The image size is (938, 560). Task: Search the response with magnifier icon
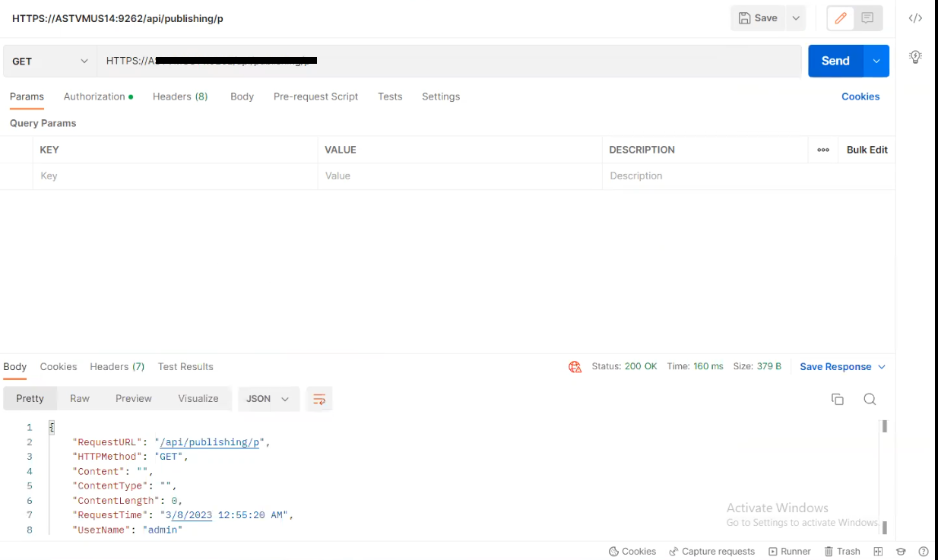coord(870,399)
